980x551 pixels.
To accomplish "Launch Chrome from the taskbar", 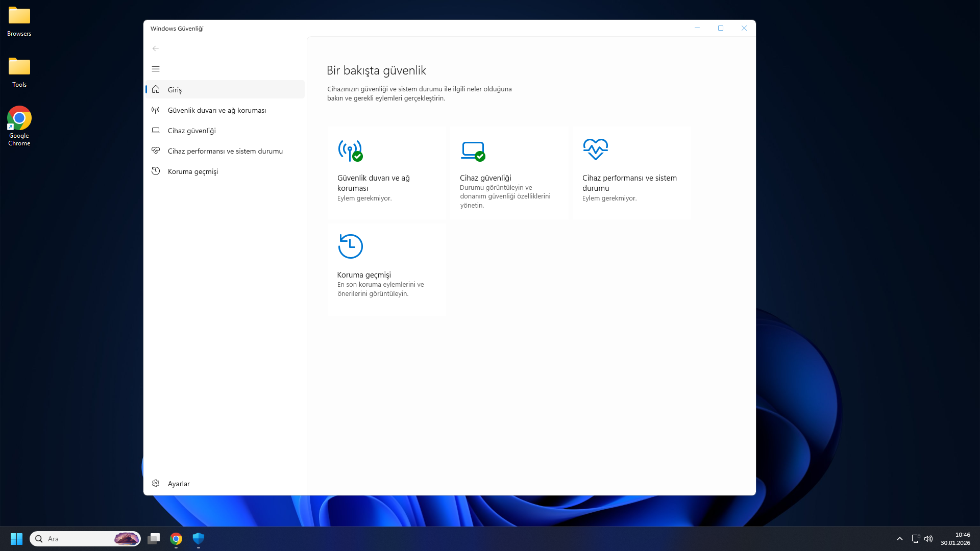I will 176,539.
